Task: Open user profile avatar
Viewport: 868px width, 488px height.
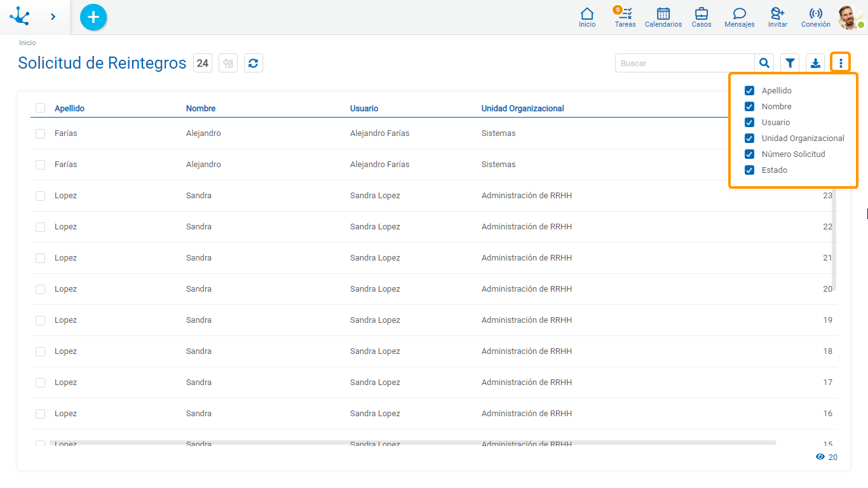Action: (850, 17)
